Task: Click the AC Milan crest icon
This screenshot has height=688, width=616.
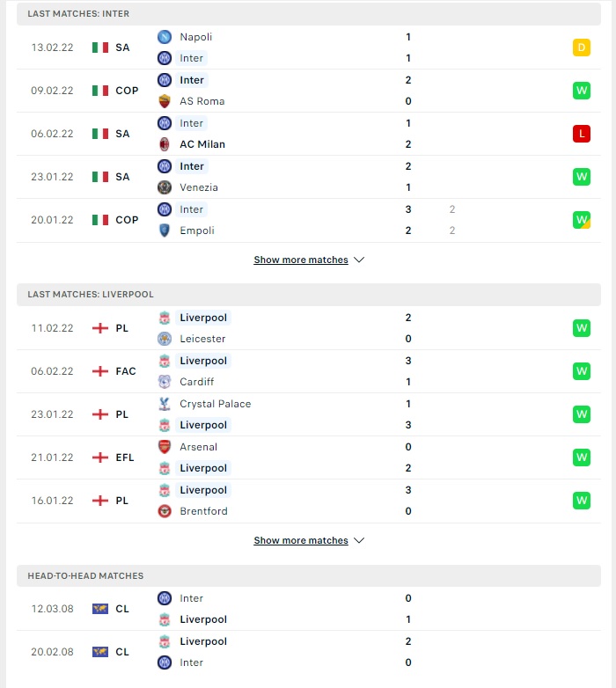Action: point(164,144)
